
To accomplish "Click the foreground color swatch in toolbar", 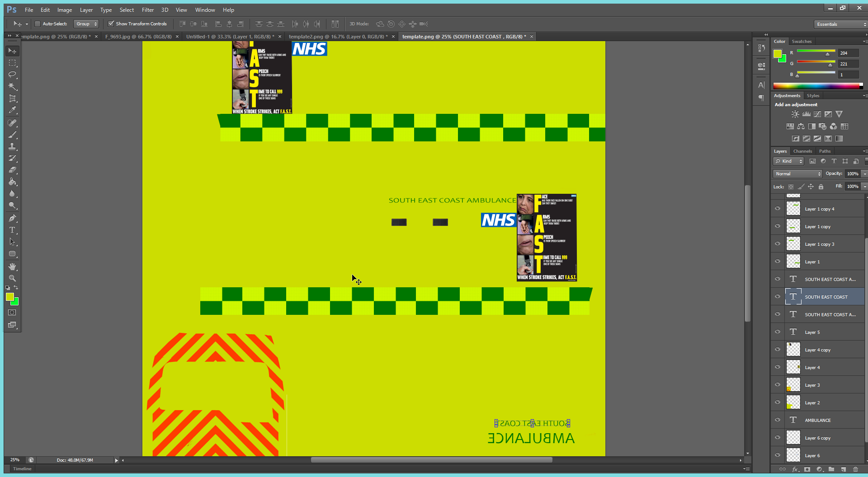I will coord(9,297).
